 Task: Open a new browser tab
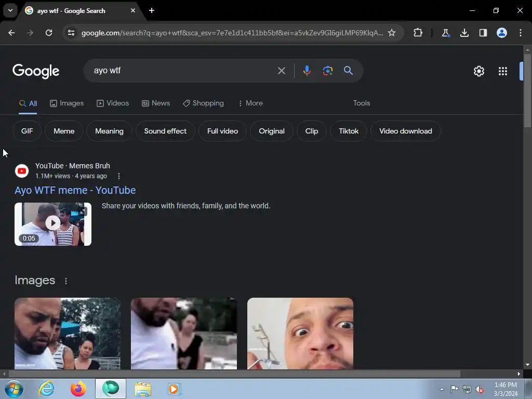[152, 10]
